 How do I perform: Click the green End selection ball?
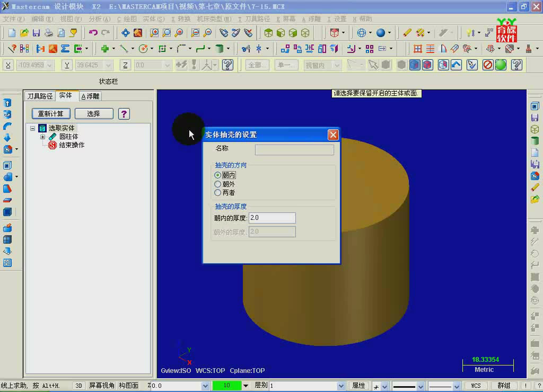click(x=501, y=65)
